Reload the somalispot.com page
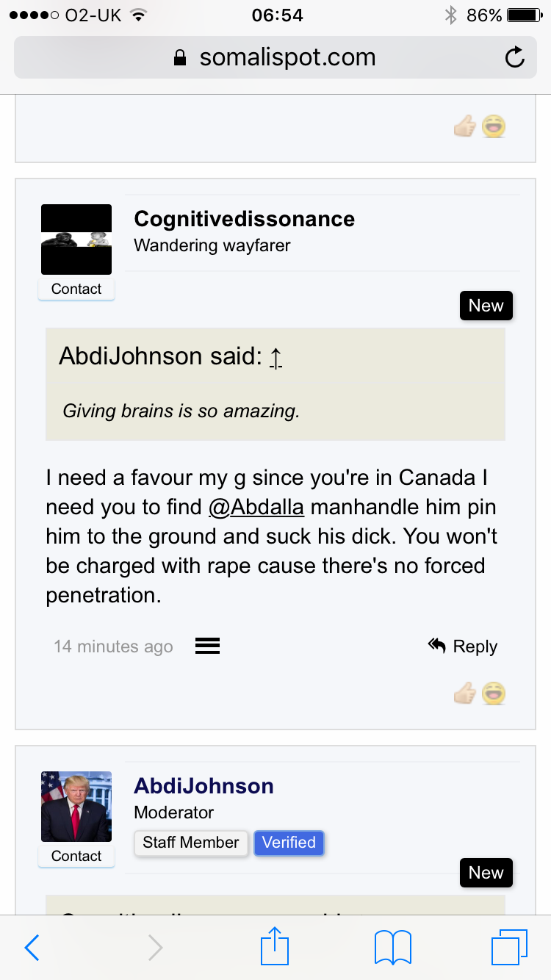 click(515, 57)
